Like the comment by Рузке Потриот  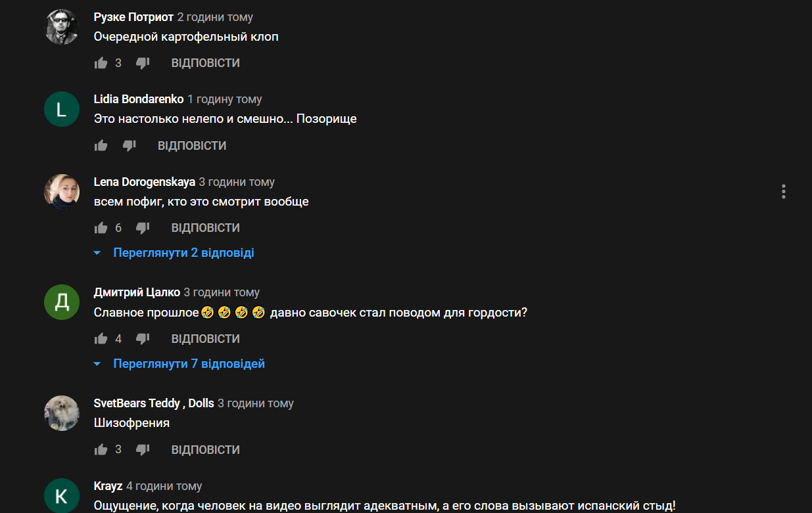click(x=101, y=63)
